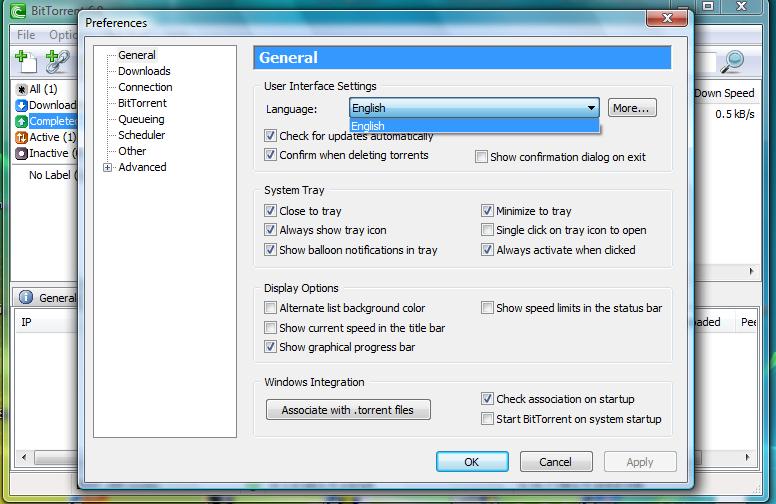Click the Add Torrent icon in BitTorrent toolbar
The image size is (776, 504).
tap(26, 61)
